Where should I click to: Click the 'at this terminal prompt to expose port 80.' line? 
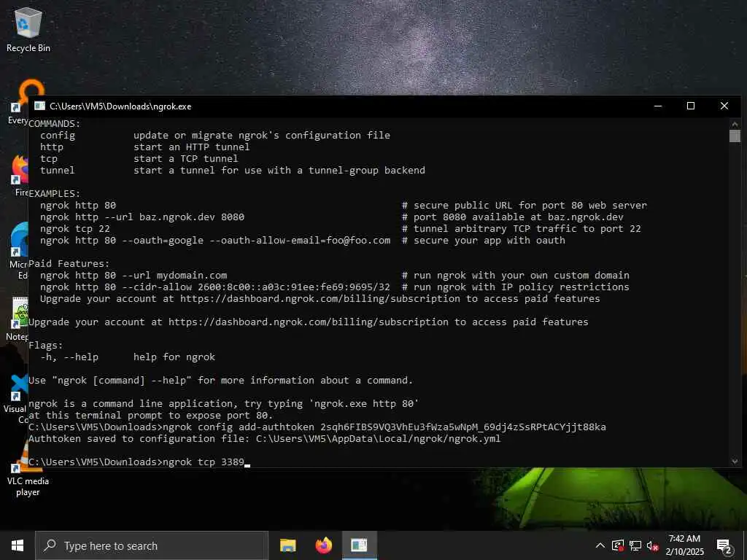pos(150,415)
